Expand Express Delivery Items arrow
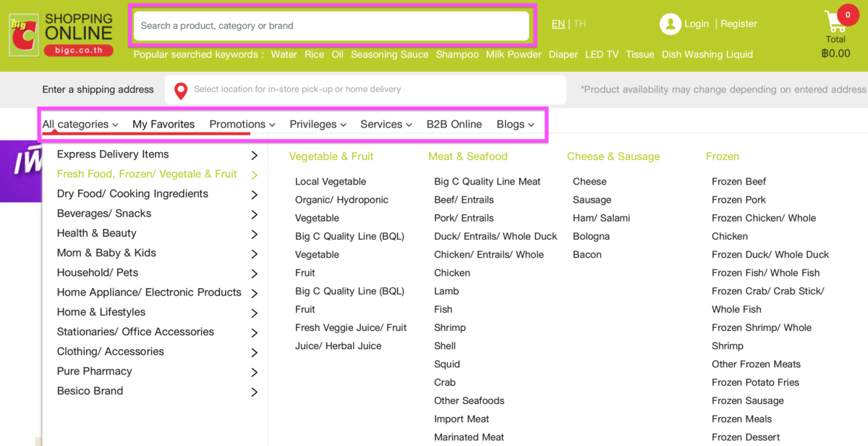The image size is (868, 446). click(254, 155)
